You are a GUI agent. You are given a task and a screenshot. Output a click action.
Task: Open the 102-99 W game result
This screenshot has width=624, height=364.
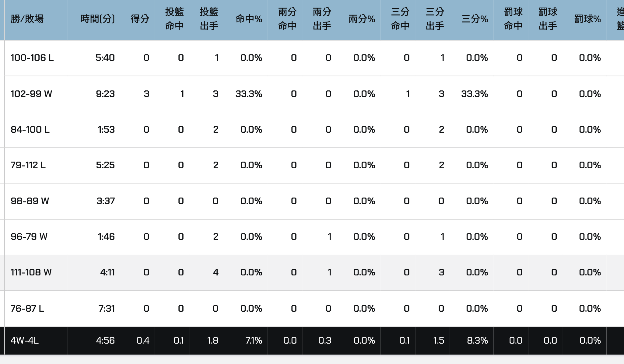point(31,94)
